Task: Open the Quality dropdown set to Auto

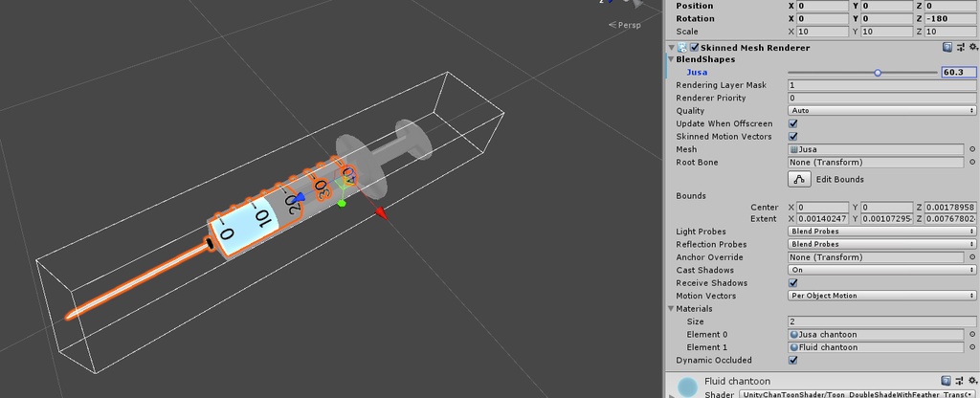Action: point(881,111)
